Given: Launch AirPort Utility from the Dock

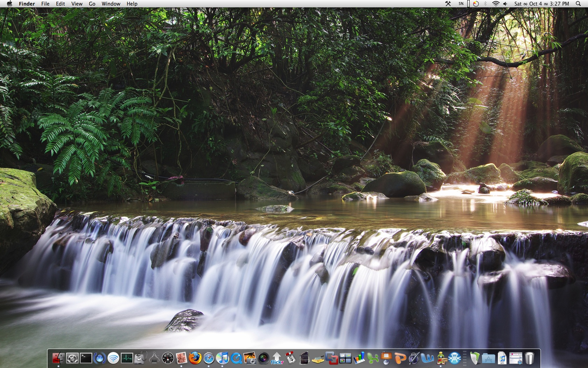Looking at the screenshot, I should [x=113, y=358].
